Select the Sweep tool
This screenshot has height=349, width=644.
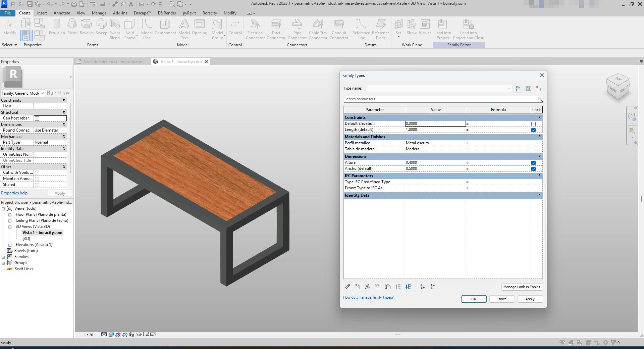coord(101,27)
